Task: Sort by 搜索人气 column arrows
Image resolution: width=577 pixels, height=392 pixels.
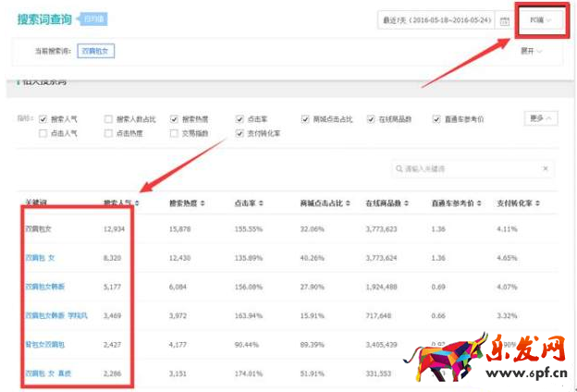Action: [x=137, y=202]
